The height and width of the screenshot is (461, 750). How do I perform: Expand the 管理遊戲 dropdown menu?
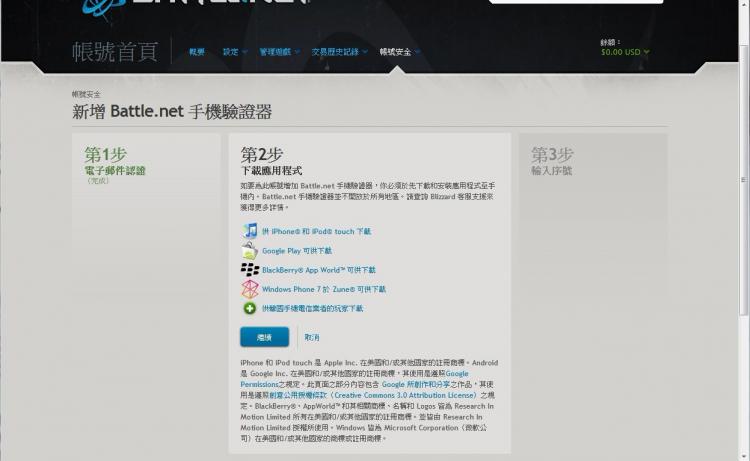pyautogui.click(x=279, y=52)
